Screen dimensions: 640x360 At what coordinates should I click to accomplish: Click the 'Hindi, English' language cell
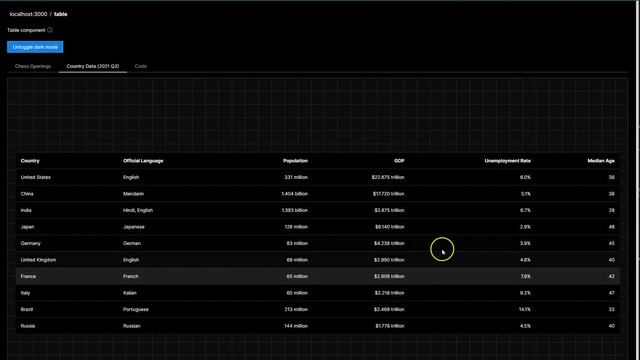coord(138,210)
